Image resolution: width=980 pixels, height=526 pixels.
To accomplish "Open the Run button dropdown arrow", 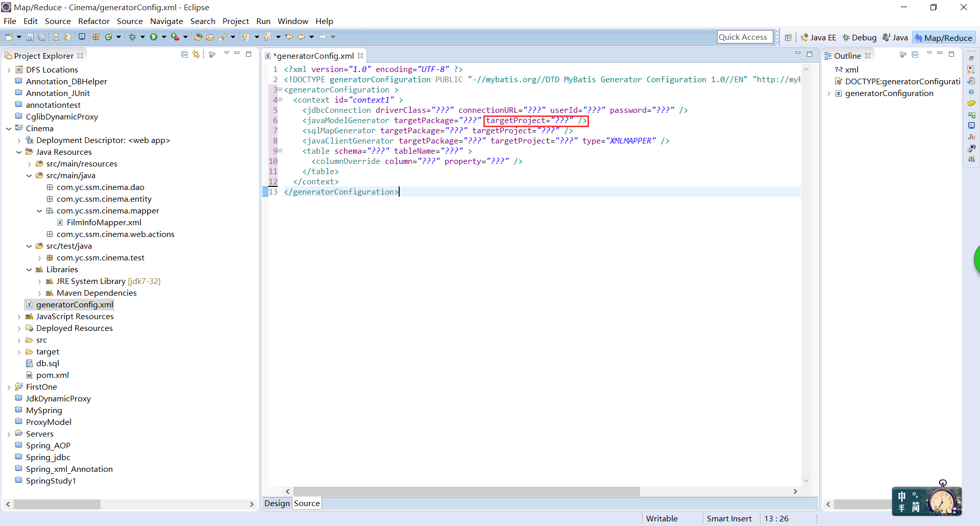I will 164,37.
